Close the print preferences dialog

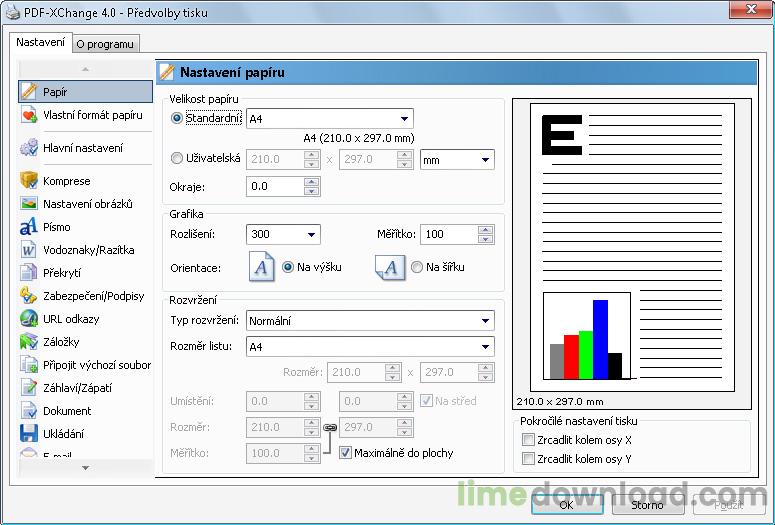(x=751, y=9)
